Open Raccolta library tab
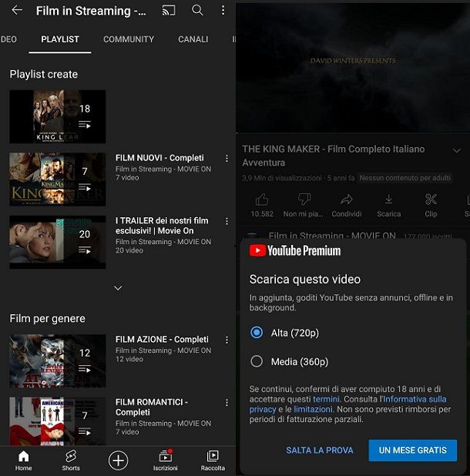This screenshot has width=470, height=476. coord(213,461)
